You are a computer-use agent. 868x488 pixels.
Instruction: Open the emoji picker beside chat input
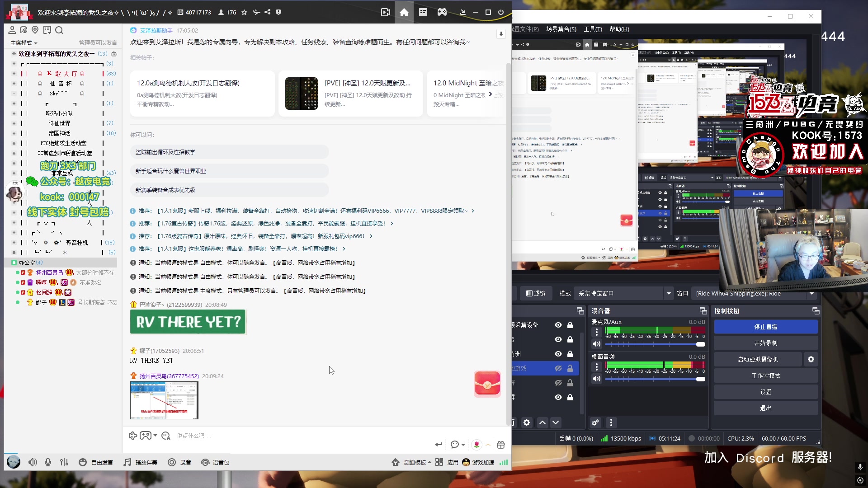[x=165, y=436]
